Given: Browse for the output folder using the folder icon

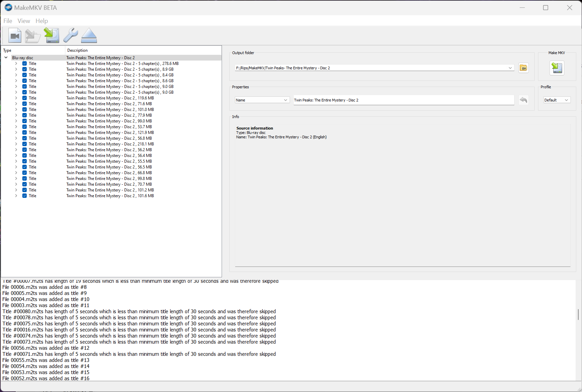Looking at the screenshot, I should (523, 68).
